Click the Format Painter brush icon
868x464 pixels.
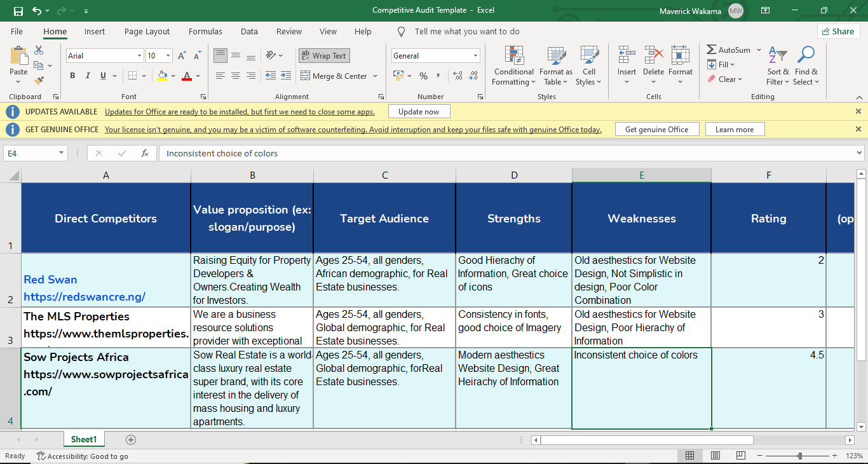tap(39, 81)
